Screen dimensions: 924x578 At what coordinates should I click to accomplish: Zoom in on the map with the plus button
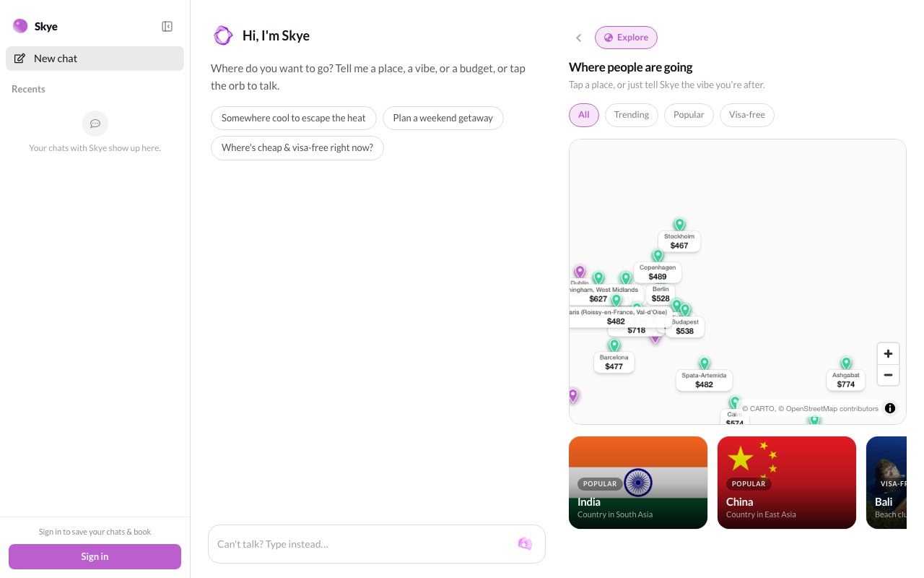coord(888,353)
